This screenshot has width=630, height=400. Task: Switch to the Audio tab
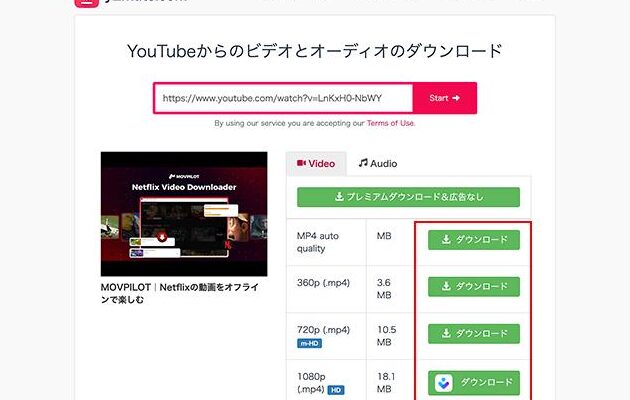[378, 163]
